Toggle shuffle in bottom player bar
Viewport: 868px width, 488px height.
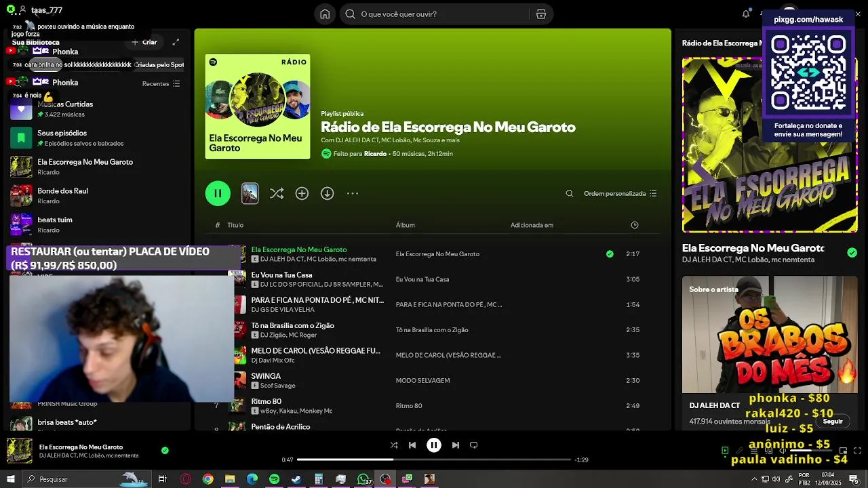click(394, 445)
